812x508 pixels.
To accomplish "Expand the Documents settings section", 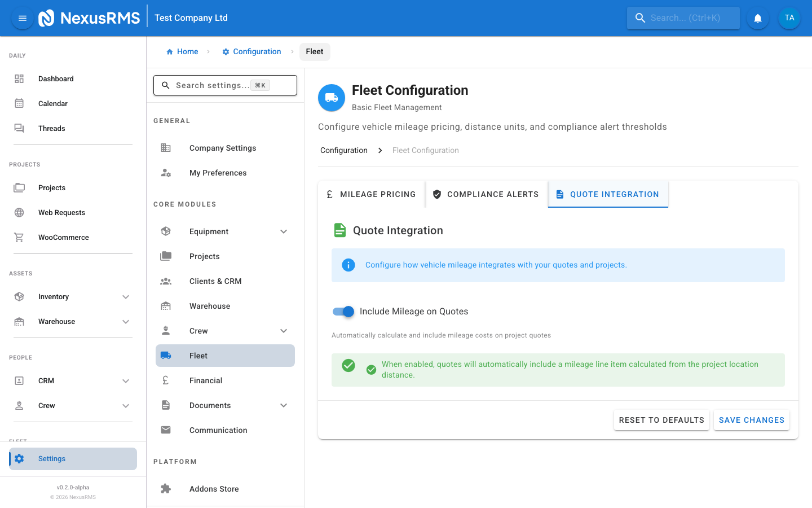I will (x=284, y=405).
